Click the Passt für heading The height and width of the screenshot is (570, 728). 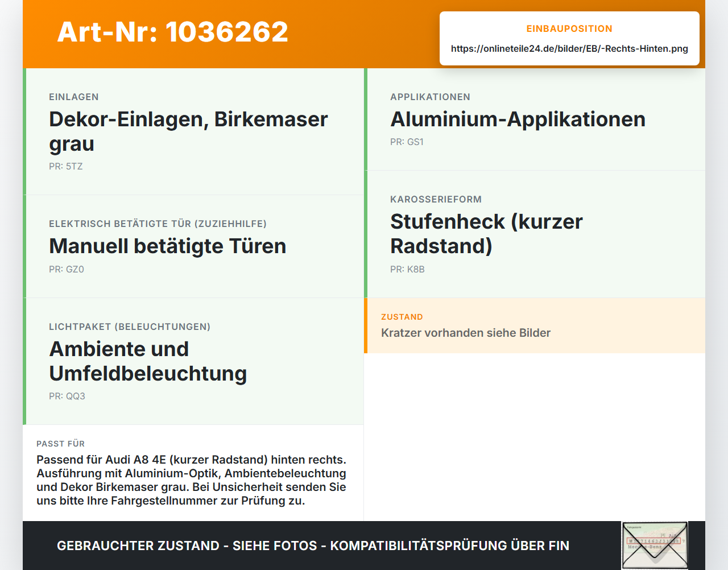(60, 444)
